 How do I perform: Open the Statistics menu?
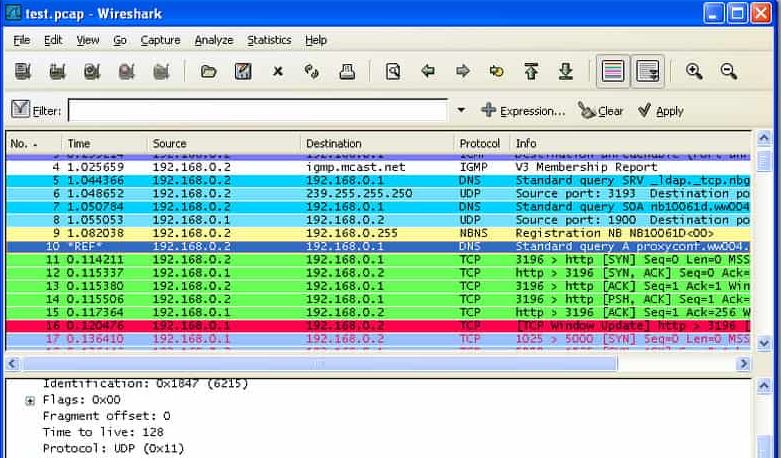tap(269, 40)
